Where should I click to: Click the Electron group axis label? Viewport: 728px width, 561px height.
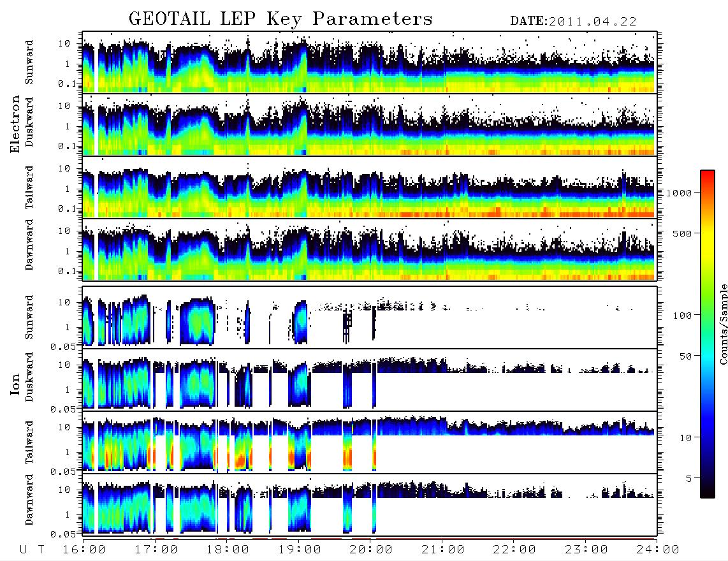(x=15, y=124)
